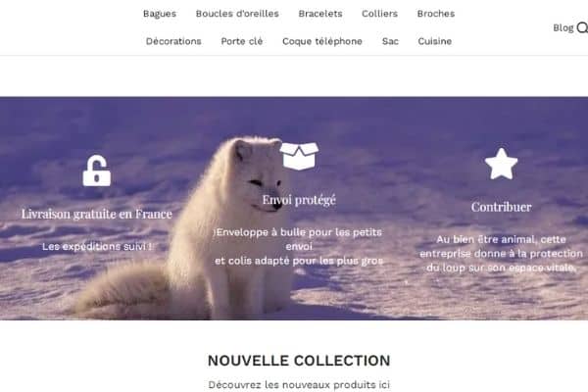The width and height of the screenshot is (588, 392).
Task: Go to the Cuisine category
Action: pyautogui.click(x=434, y=41)
